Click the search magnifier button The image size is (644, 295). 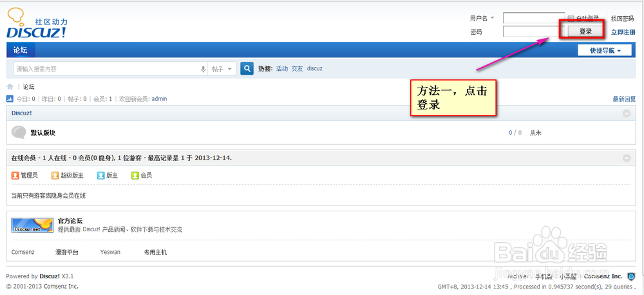click(x=247, y=69)
